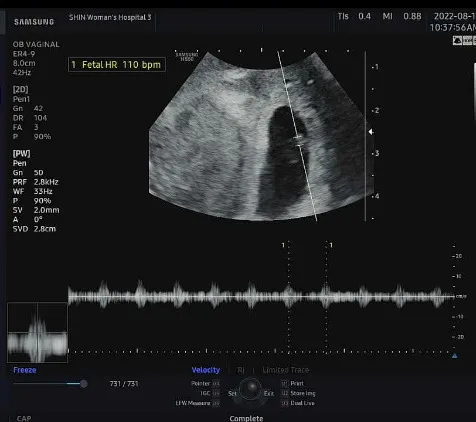This screenshot has width=476, height=422.
Task: Click the Doppler waveform preview thumbnail
Action: (37, 332)
